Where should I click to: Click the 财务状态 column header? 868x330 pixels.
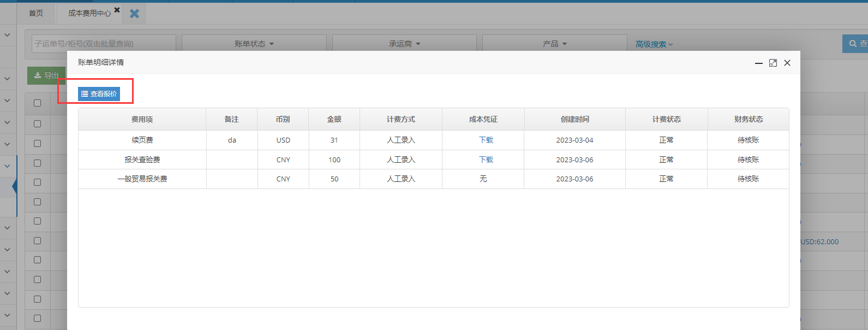(748, 119)
